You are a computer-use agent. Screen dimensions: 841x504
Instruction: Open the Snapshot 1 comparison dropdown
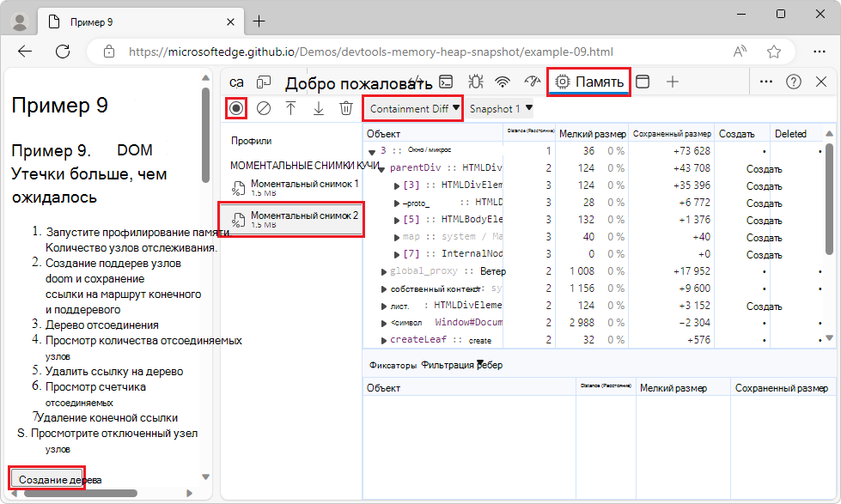click(501, 109)
